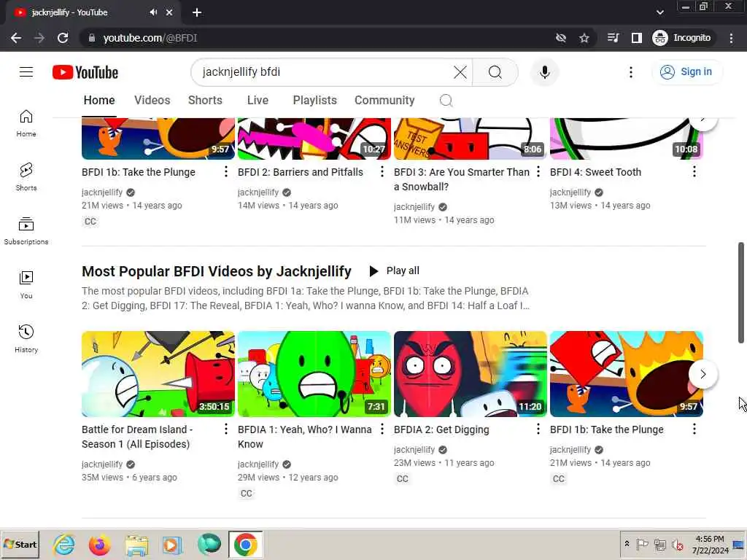This screenshot has width=747, height=560.
Task: Switch to the Live channel tab
Action: 258,101
